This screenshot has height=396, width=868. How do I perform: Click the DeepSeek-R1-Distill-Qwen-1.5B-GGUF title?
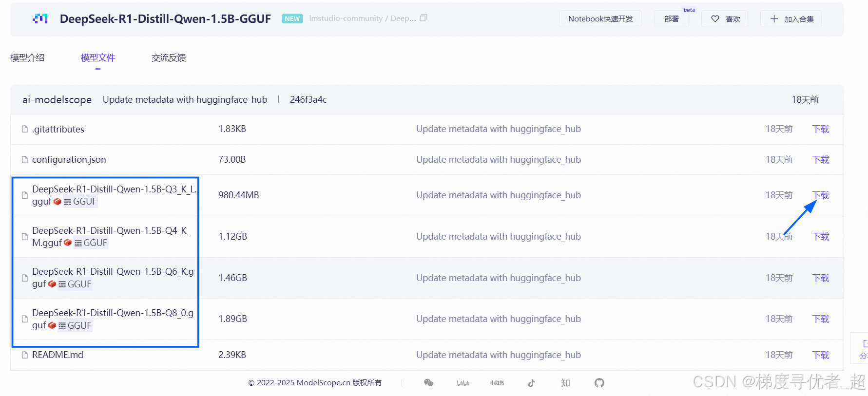click(165, 19)
